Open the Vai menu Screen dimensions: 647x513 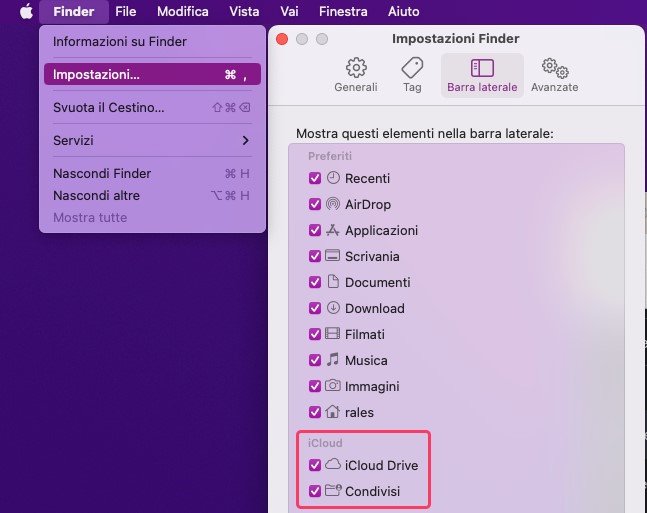[289, 11]
